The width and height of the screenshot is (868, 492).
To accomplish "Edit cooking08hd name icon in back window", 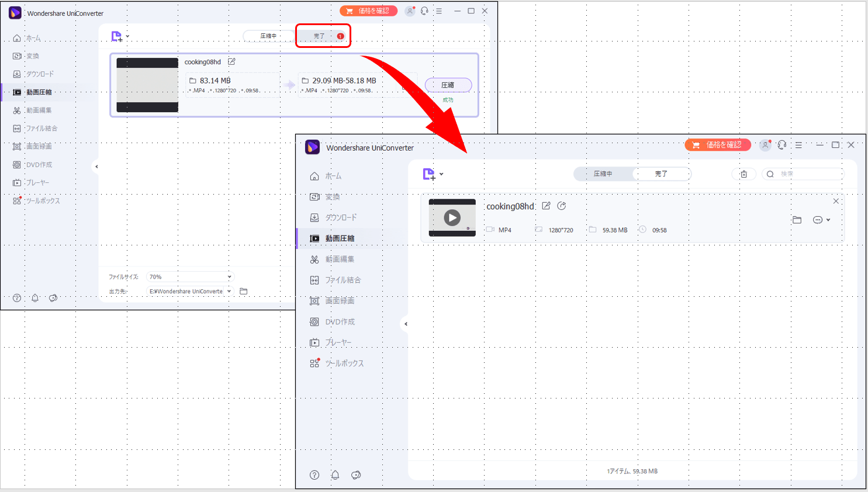I will (x=231, y=61).
